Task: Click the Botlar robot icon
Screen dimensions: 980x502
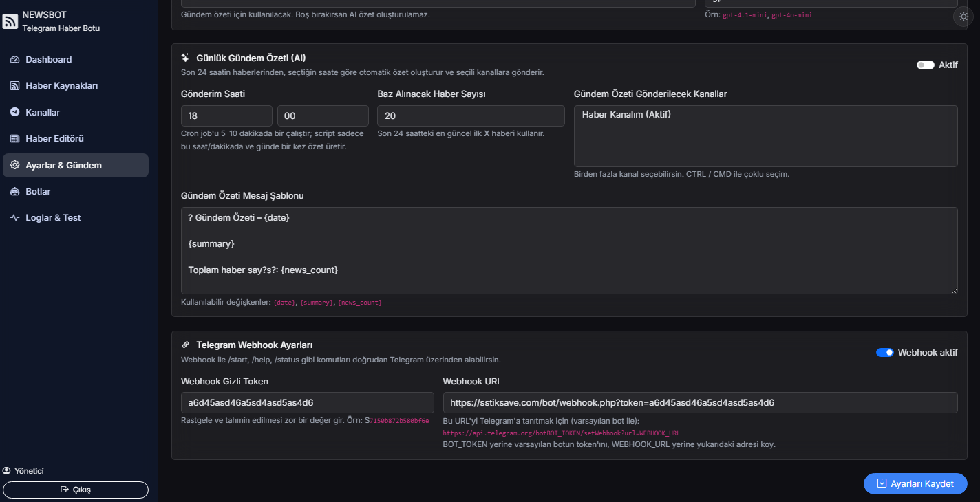Action: 14,192
